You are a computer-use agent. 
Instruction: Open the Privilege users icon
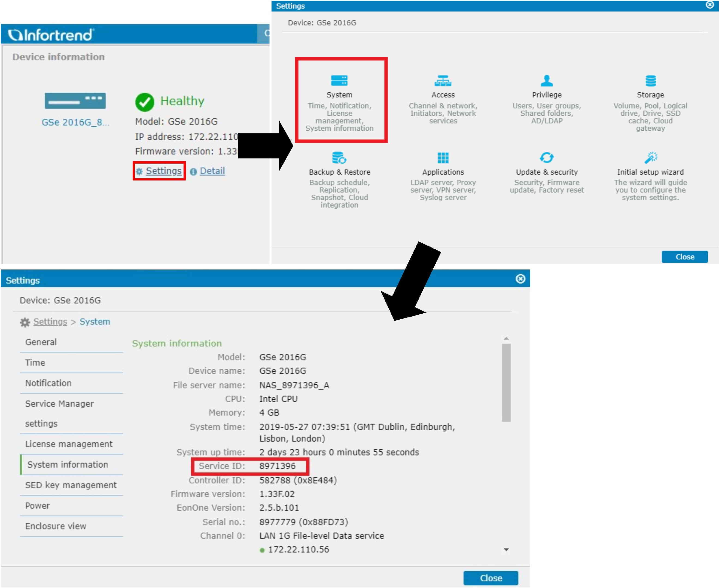click(547, 81)
